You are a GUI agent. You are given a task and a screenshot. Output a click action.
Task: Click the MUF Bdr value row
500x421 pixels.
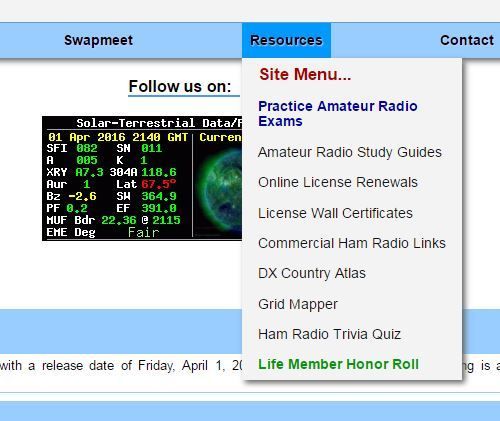[113, 220]
